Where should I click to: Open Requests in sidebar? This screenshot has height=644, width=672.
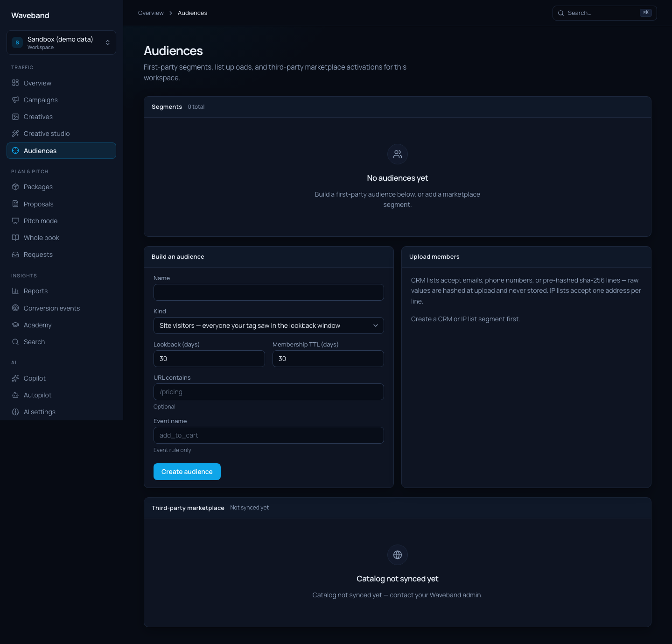(x=61, y=255)
